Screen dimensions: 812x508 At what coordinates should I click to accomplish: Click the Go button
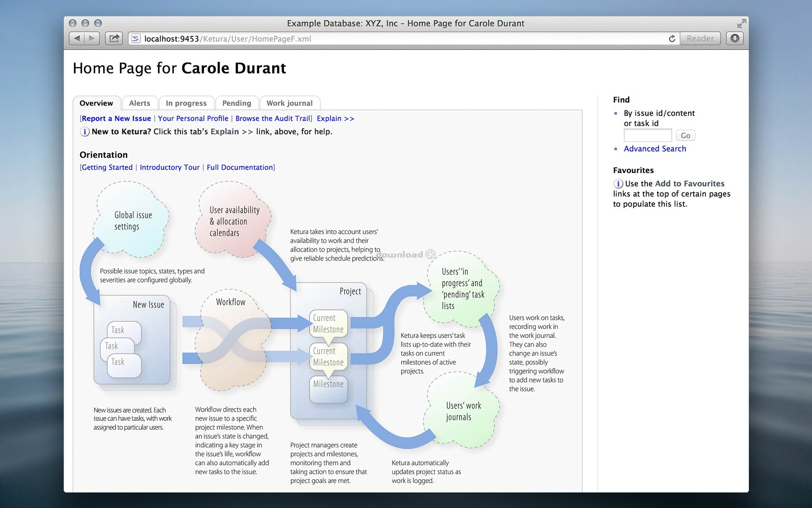click(685, 135)
